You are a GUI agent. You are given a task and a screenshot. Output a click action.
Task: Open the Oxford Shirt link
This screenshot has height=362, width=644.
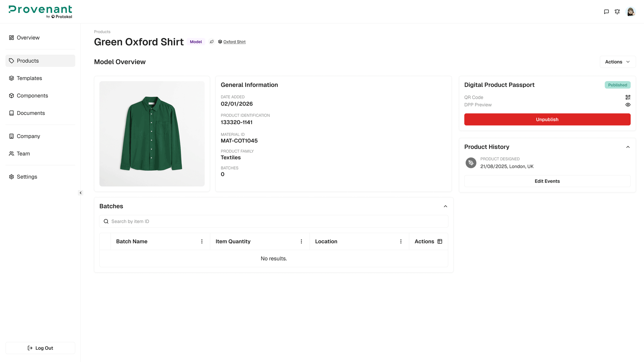(x=234, y=42)
